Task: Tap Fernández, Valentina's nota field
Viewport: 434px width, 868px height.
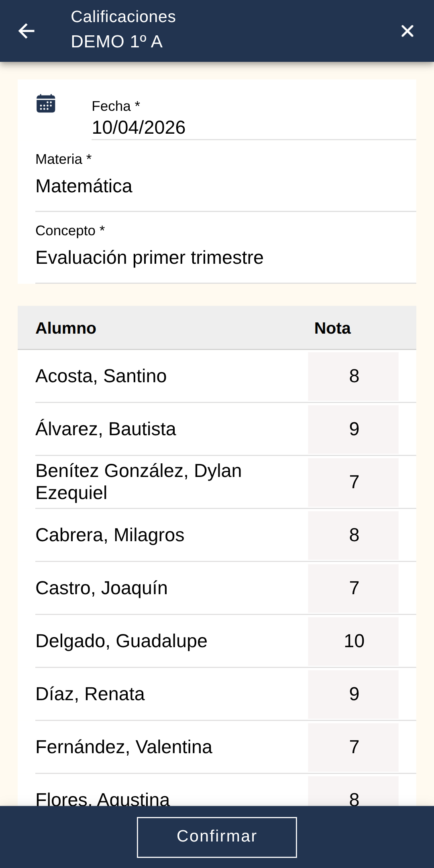Action: click(x=353, y=747)
